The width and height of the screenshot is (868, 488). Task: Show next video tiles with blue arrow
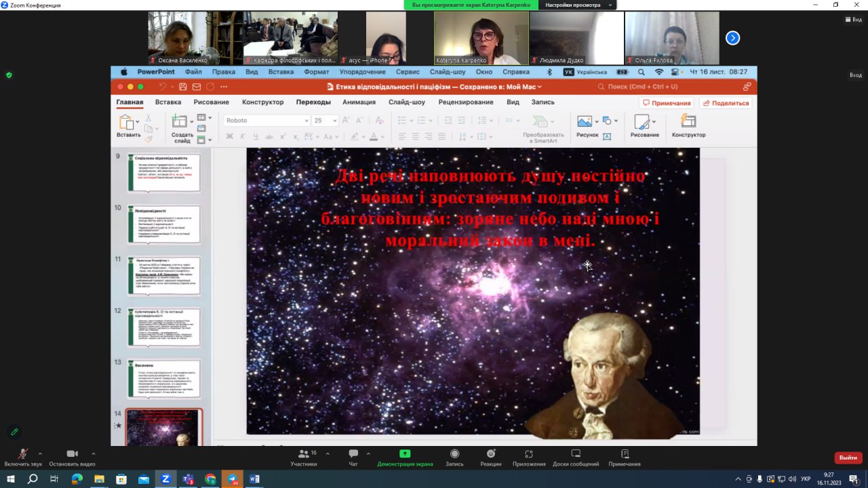pyautogui.click(x=732, y=38)
